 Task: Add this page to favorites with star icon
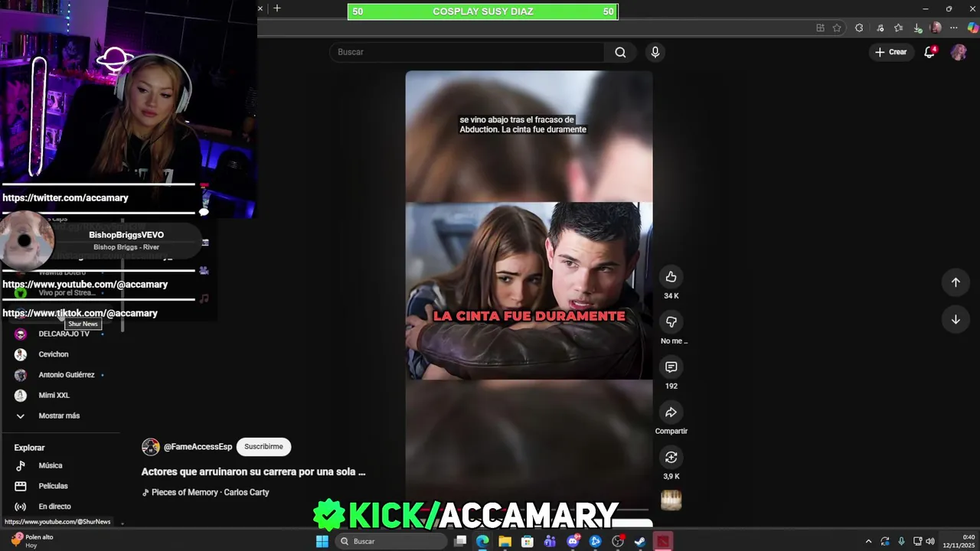(x=837, y=28)
